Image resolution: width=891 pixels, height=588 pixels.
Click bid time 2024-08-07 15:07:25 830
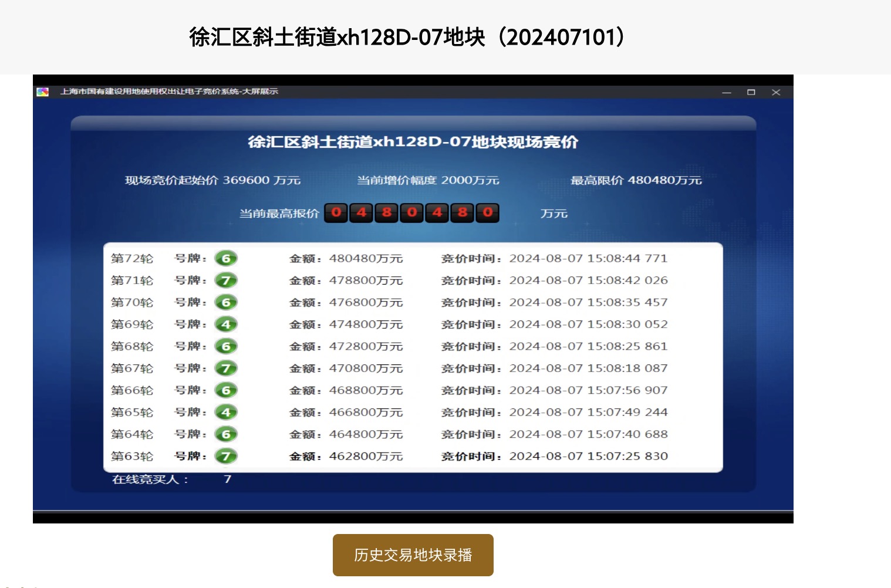point(589,457)
